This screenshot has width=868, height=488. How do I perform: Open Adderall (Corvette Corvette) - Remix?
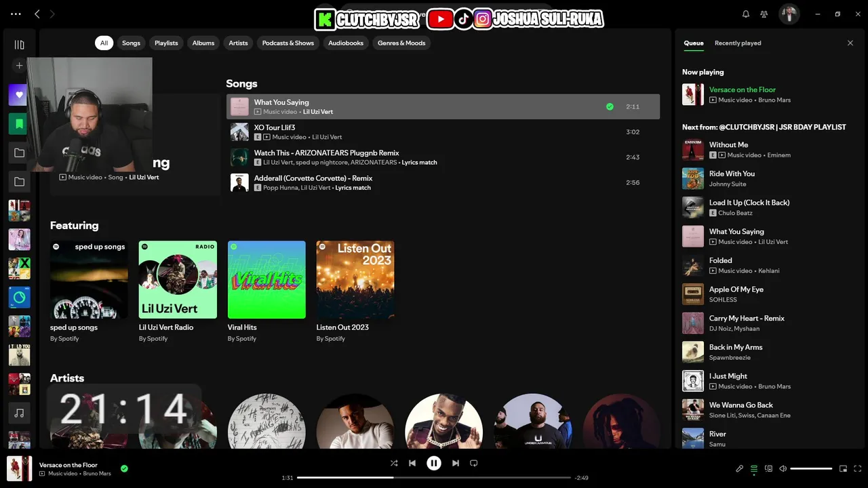pyautogui.click(x=443, y=182)
